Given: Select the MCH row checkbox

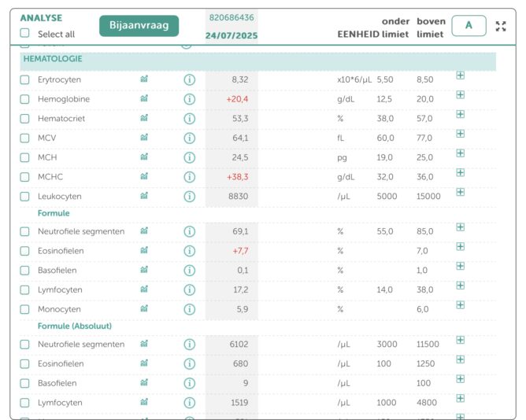Looking at the screenshot, I should point(24,157).
